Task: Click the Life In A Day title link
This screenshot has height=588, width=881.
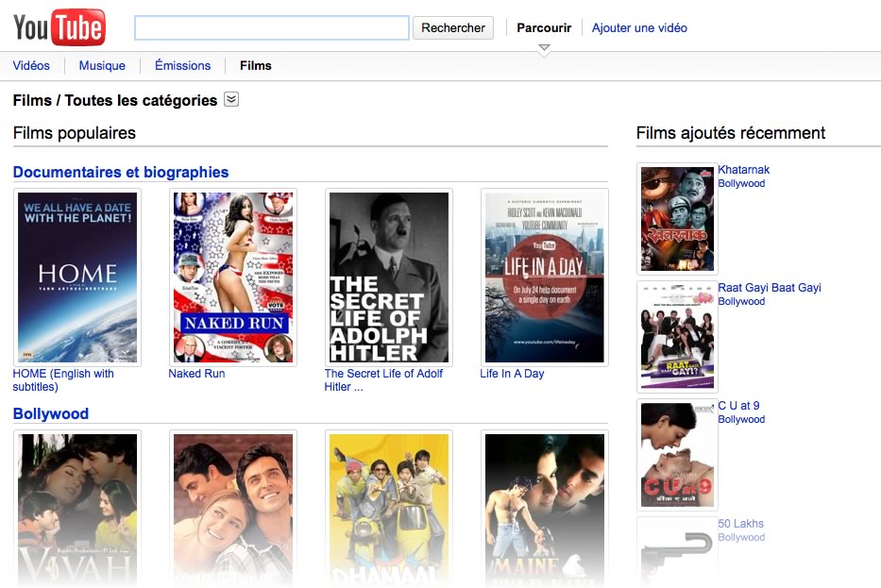Action: click(512, 374)
